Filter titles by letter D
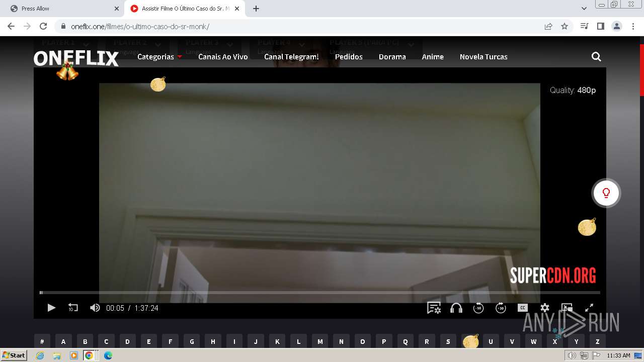644x362 pixels. (x=127, y=341)
